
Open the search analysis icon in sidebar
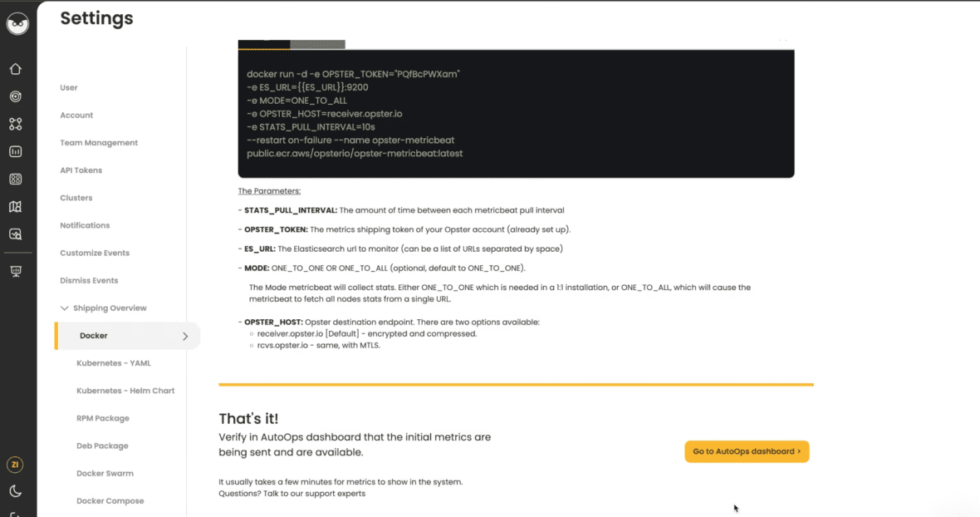(x=16, y=234)
